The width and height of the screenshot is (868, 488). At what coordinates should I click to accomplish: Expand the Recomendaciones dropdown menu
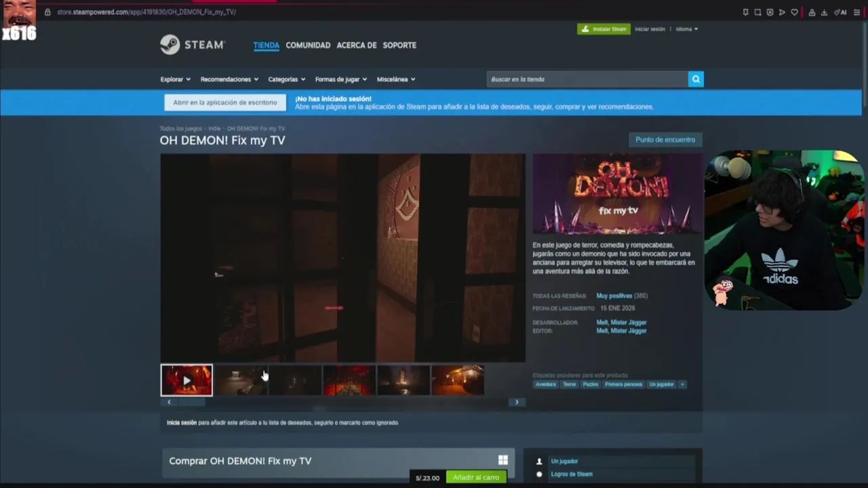click(229, 79)
